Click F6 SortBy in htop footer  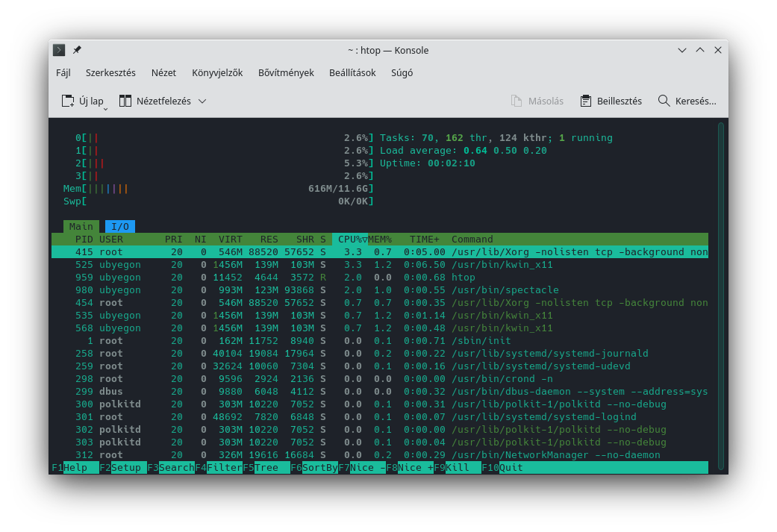(x=314, y=468)
